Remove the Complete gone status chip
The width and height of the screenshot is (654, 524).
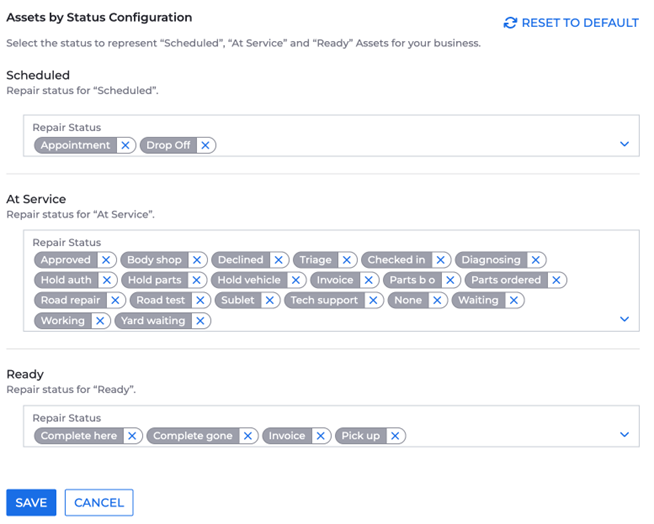[248, 436]
